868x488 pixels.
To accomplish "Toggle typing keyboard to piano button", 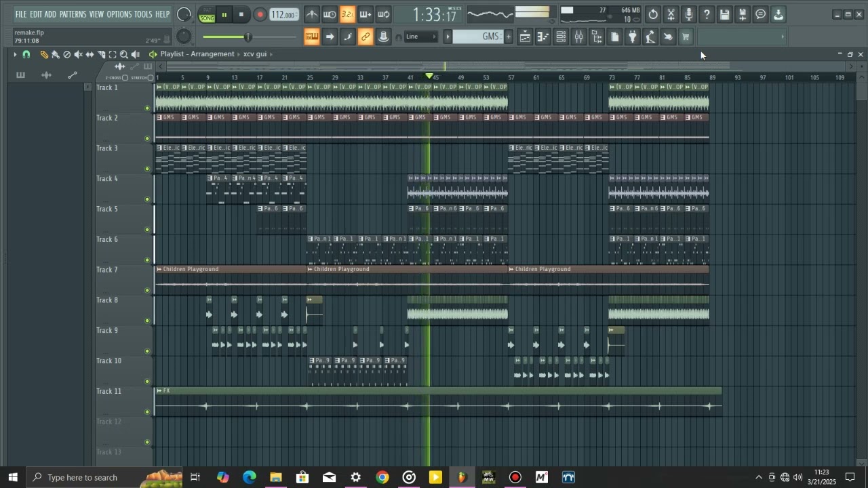I will (x=312, y=37).
